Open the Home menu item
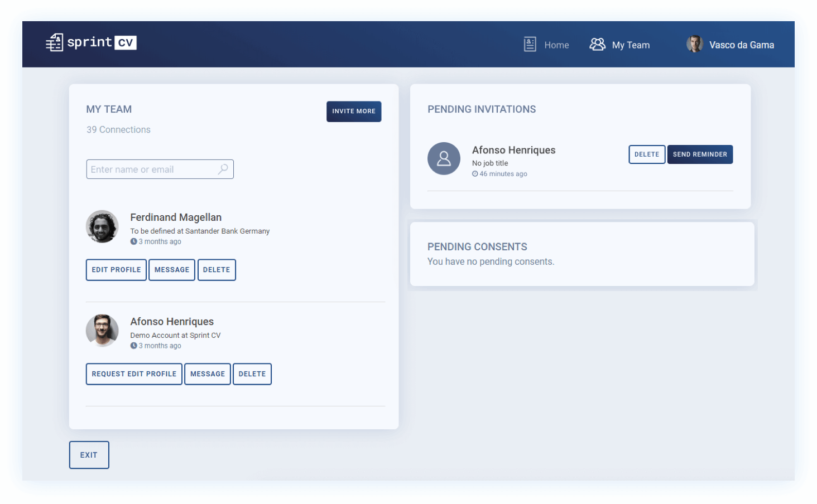Viewport: 817px width, 504px height. (x=556, y=45)
